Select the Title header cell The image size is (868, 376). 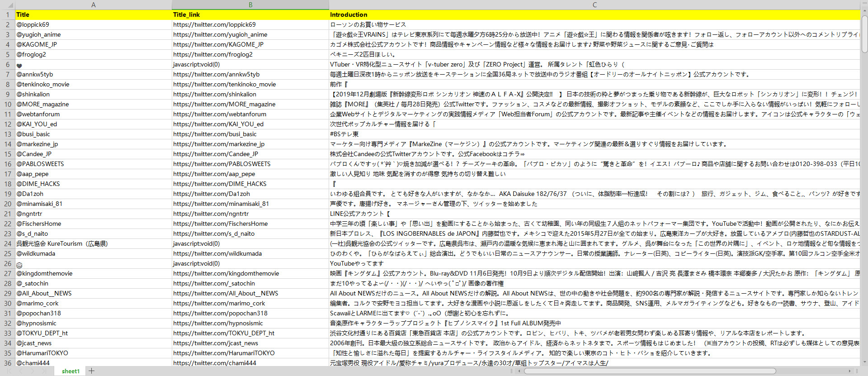pyautogui.click(x=94, y=14)
